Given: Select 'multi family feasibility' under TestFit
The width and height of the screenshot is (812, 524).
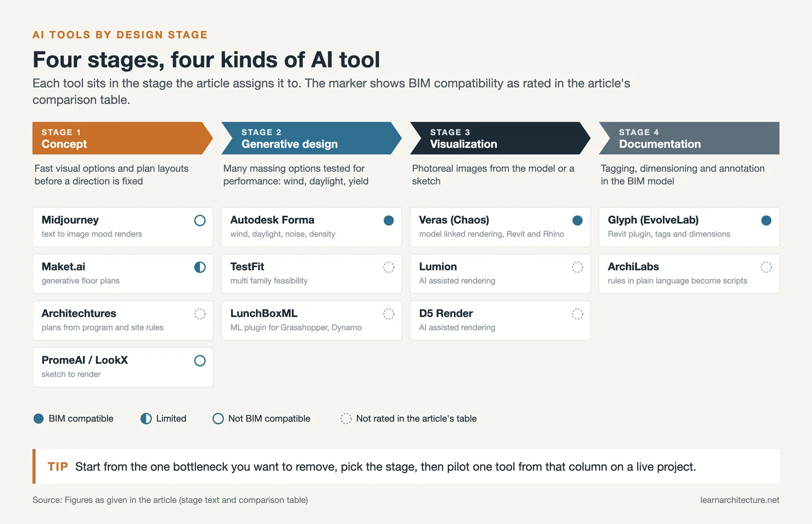Looking at the screenshot, I should pyautogui.click(x=269, y=281).
